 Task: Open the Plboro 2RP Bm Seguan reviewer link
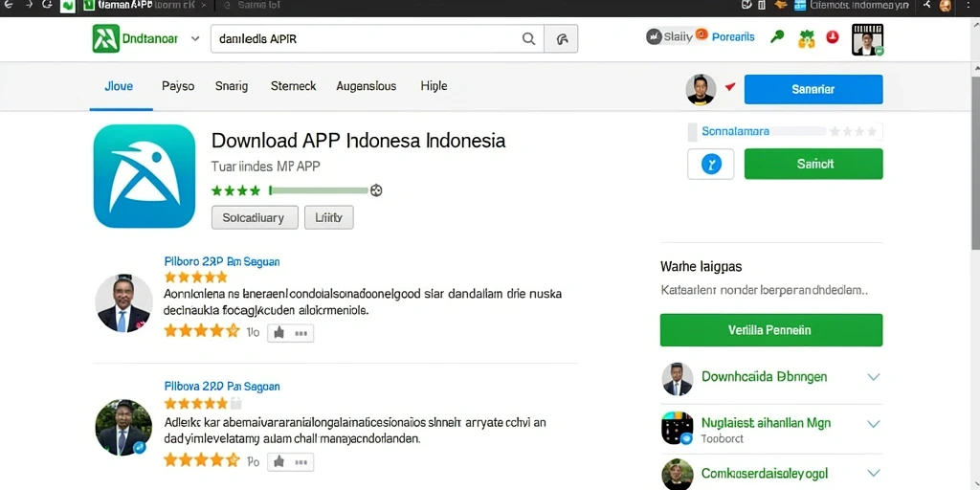click(x=222, y=261)
